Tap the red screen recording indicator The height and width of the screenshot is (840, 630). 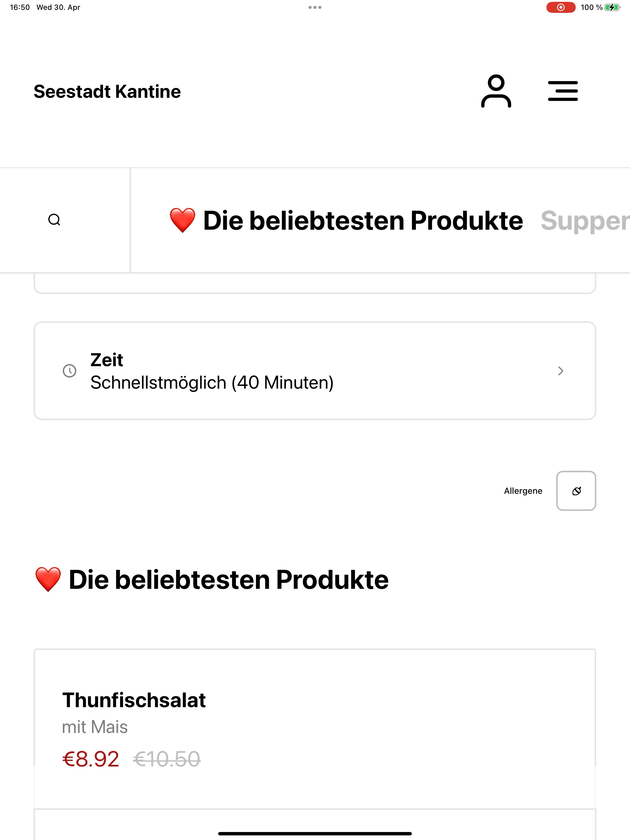click(x=560, y=7)
